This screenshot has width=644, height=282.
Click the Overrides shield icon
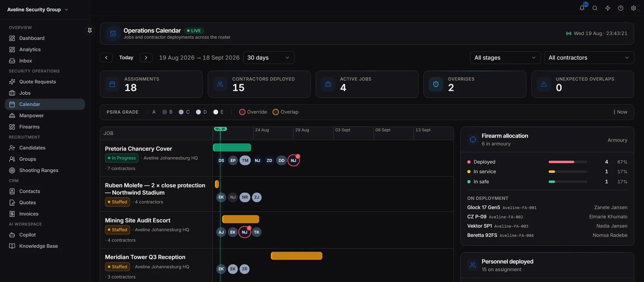point(436,84)
